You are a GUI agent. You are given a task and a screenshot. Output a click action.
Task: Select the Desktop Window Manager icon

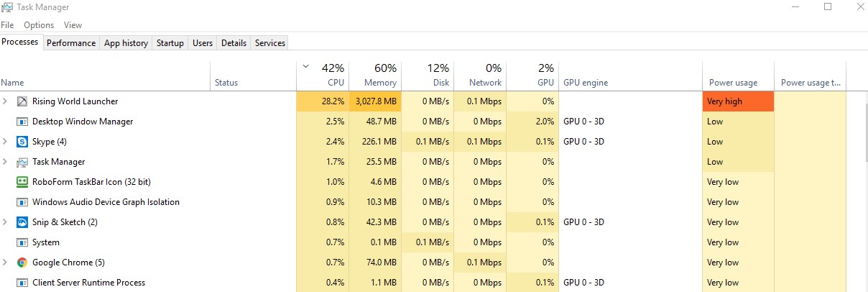[x=22, y=122]
